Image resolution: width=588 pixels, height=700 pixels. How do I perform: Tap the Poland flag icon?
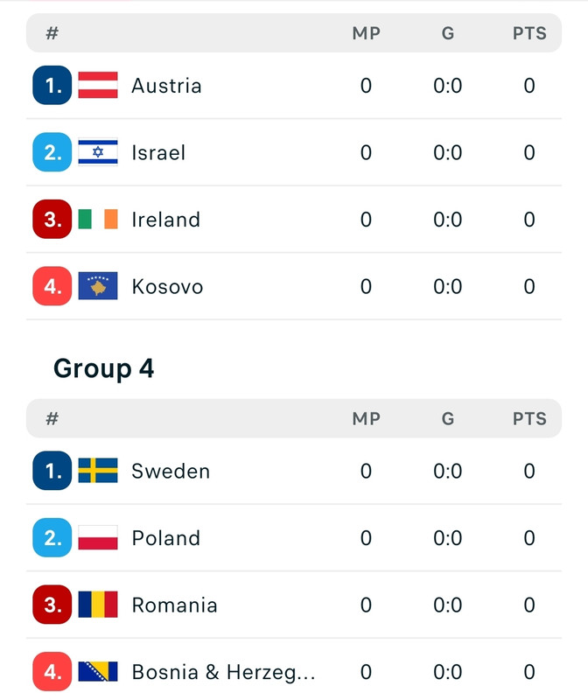[98, 537]
